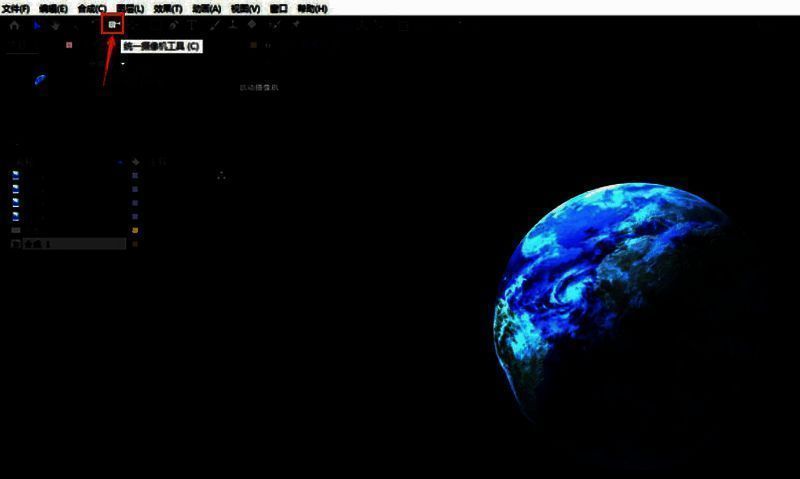Select the Puppet Pin tool
Image resolution: width=800 pixels, height=479 pixels.
tap(296, 25)
